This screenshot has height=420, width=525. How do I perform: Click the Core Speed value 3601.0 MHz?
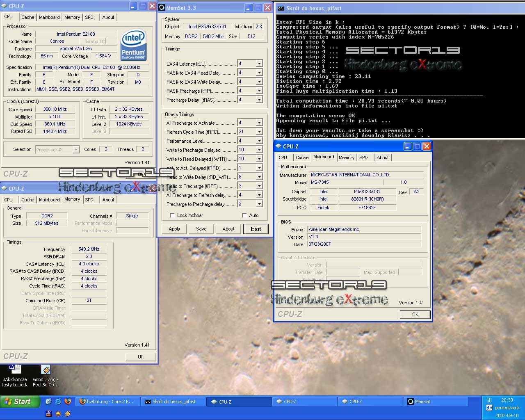point(55,110)
